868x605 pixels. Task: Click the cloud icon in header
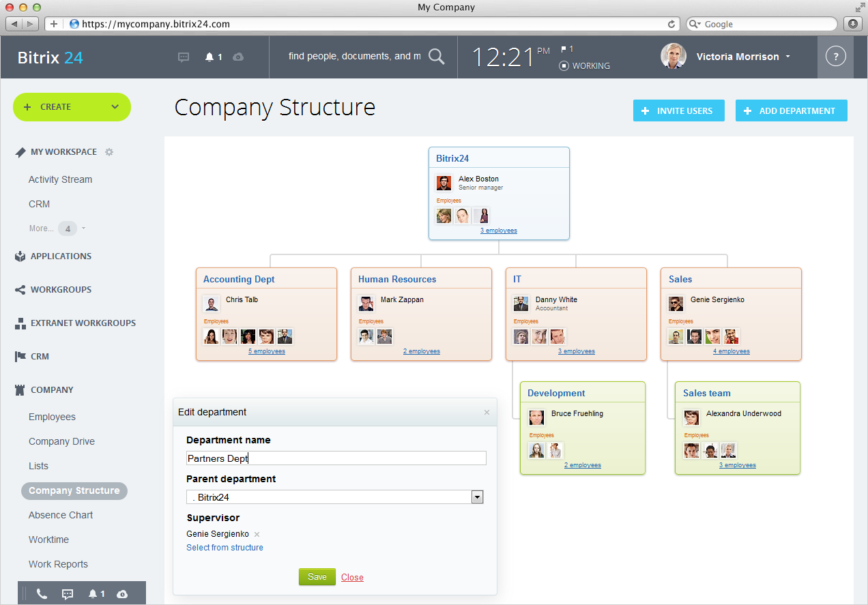238,57
